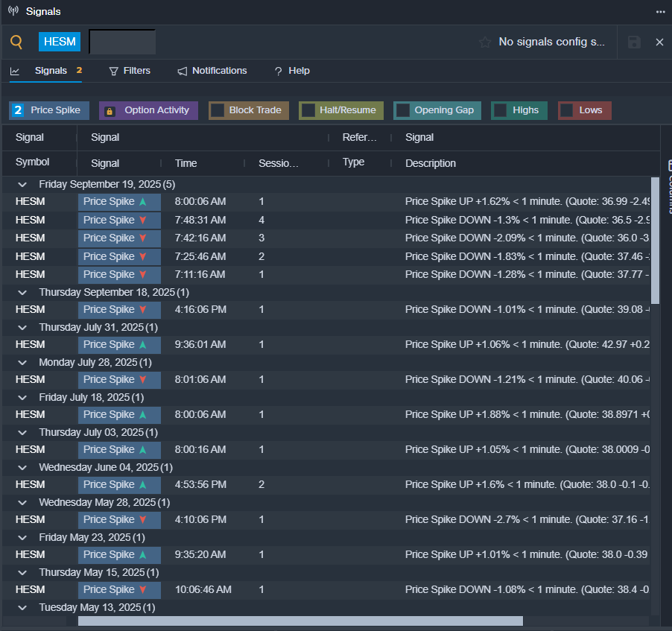This screenshot has width=672, height=631.
Task: Click the Notifications megaphone icon
Action: pos(183,71)
